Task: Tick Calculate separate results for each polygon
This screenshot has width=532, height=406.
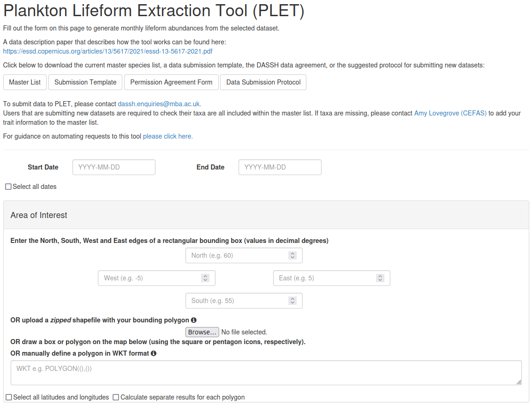Action: coord(116,397)
